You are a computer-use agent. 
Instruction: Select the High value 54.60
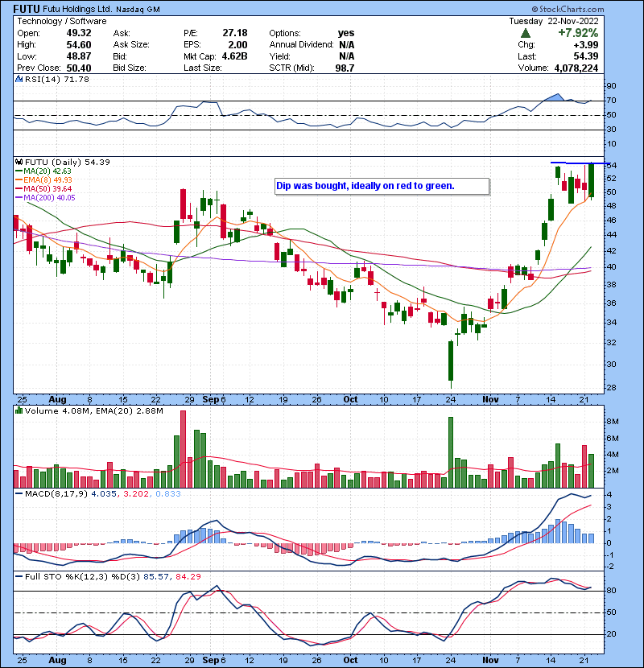(x=79, y=45)
